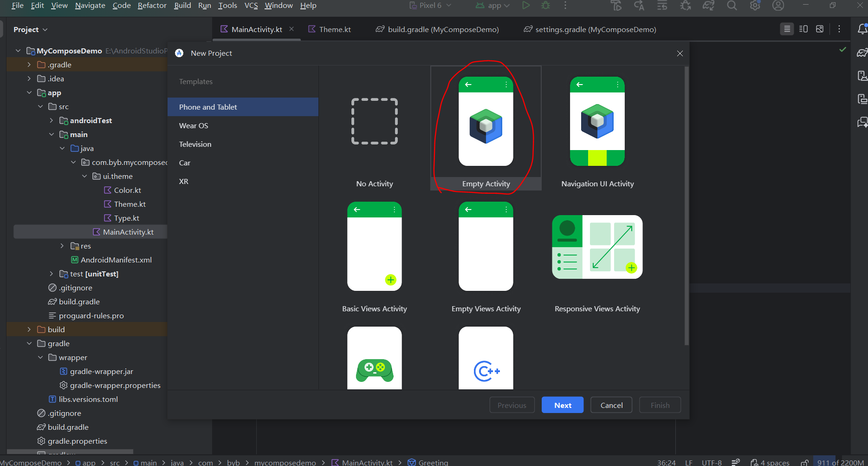
Task: Open the editor tabs kebab menu
Action: click(x=839, y=29)
